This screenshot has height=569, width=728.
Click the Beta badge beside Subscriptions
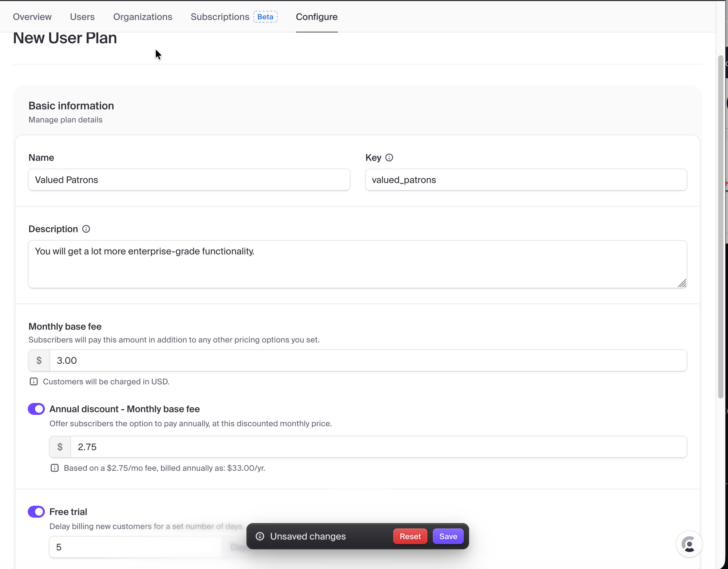(x=265, y=17)
